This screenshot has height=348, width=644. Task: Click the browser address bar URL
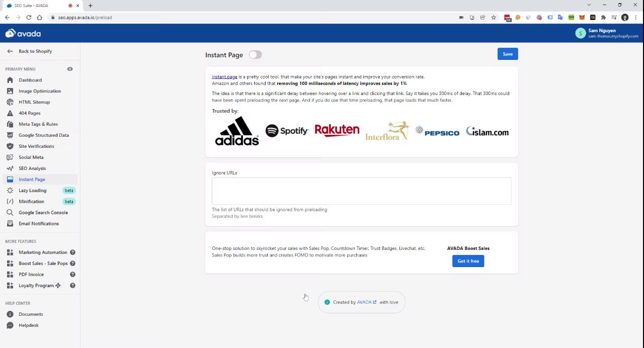(x=85, y=17)
